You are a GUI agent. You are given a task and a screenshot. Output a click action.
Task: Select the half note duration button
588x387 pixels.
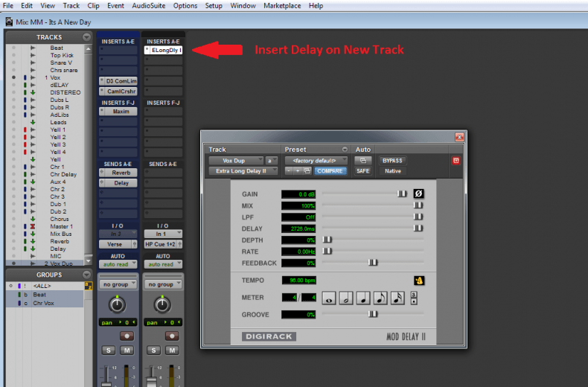click(346, 298)
